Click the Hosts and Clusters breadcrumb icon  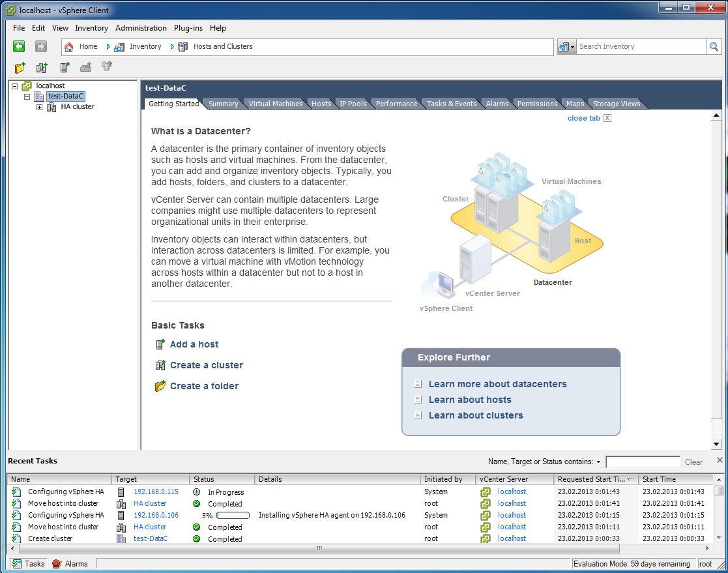(x=183, y=47)
